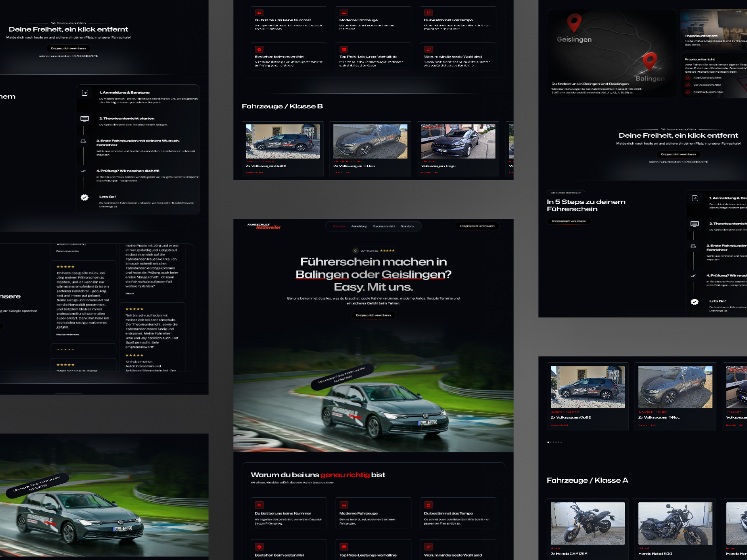
Task: Click the red check icon beside 'Drei Nachtfahrten'
Action: pyautogui.click(x=688, y=92)
